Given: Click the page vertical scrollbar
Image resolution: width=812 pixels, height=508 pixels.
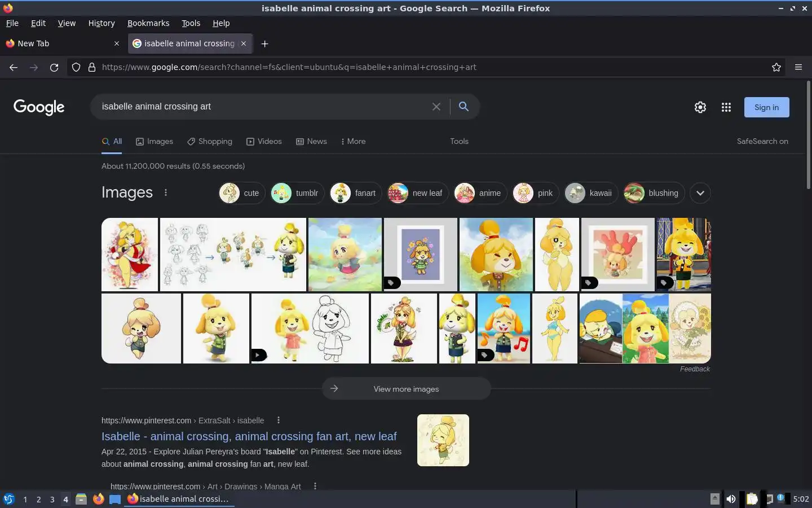Looking at the screenshot, I should (808, 135).
